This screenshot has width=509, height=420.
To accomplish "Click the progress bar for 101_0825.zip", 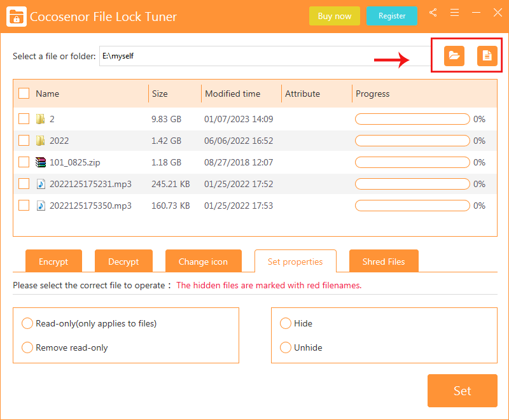I will pyautogui.click(x=412, y=162).
